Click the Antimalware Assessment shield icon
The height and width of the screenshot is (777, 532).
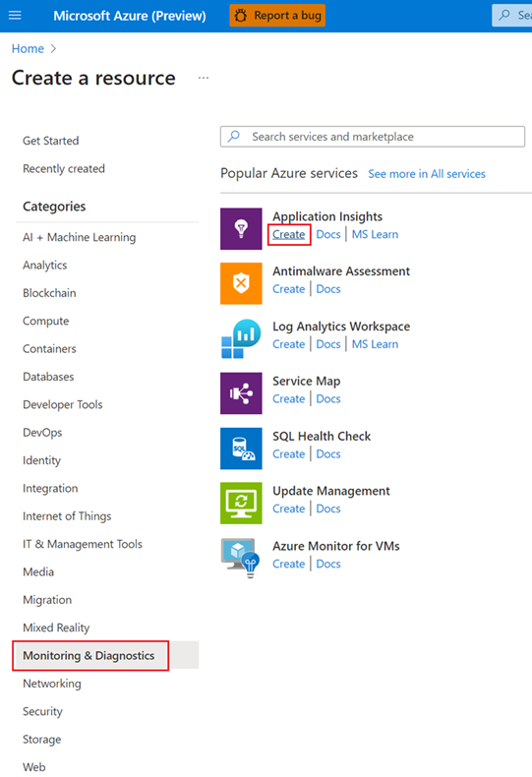(x=241, y=283)
